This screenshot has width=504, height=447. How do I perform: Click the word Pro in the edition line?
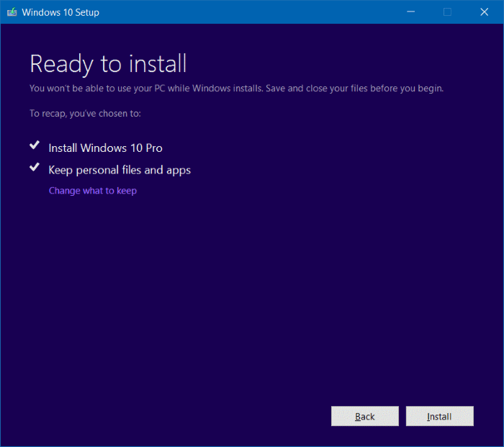[x=153, y=148]
